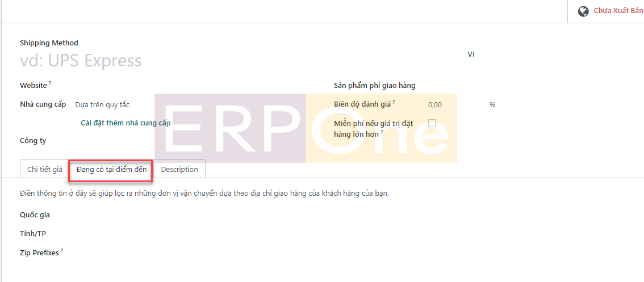Viewport: 644px width, 282px height.
Task: Select the Đang có tại điểm đến tab
Action: click(x=111, y=170)
